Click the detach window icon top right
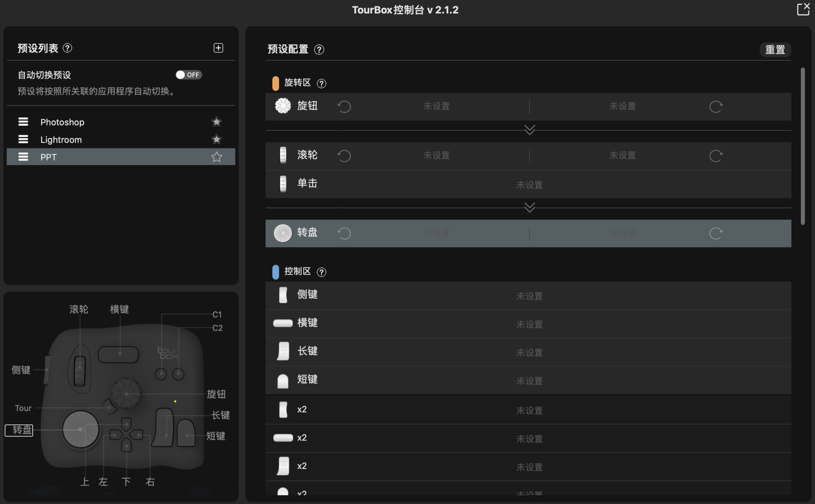 point(803,9)
